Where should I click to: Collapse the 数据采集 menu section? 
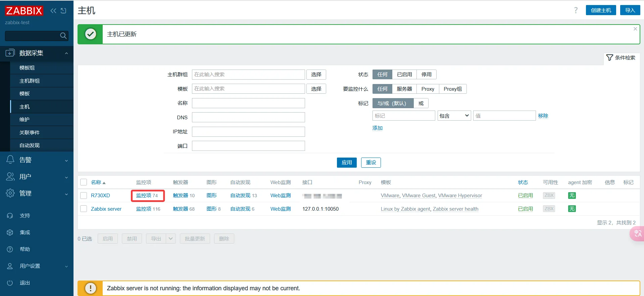tap(37, 53)
